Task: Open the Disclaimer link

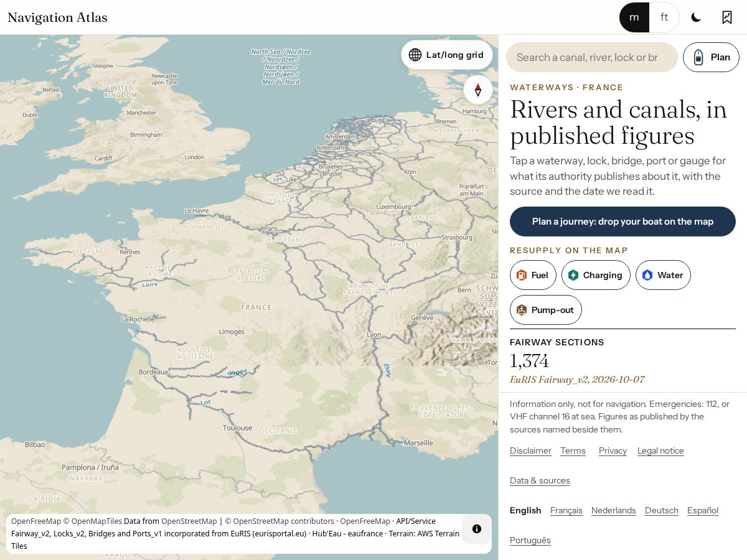Action: click(x=530, y=450)
